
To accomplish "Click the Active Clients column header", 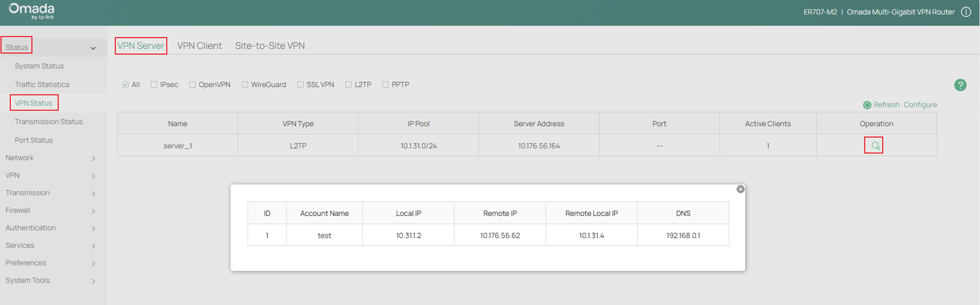I will (768, 123).
